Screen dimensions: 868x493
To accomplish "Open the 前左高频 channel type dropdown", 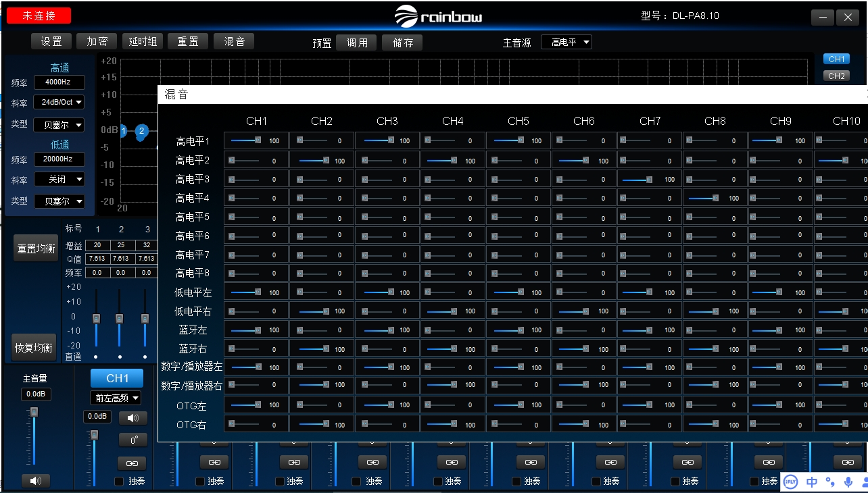I will tap(116, 398).
